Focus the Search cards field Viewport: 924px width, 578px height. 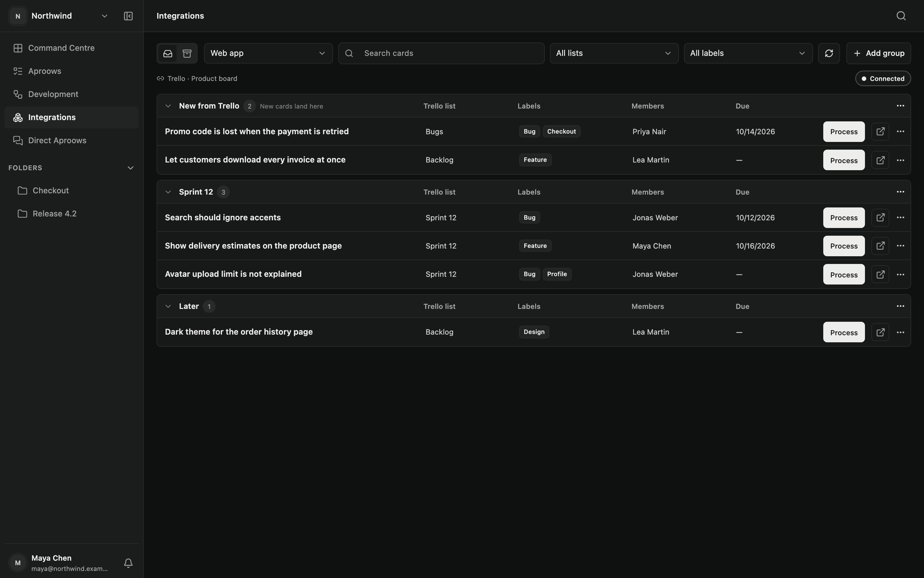click(x=441, y=53)
